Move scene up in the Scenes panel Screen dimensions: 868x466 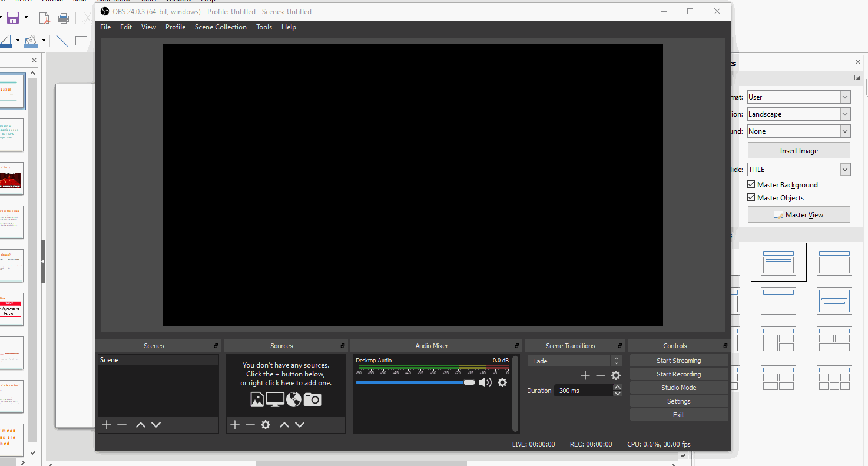pyautogui.click(x=141, y=425)
